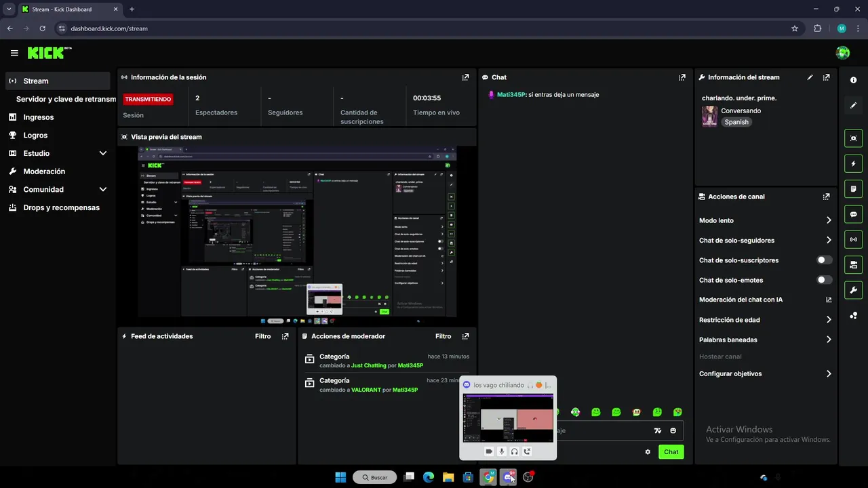Open Restricción de edad options arrow

(829, 320)
